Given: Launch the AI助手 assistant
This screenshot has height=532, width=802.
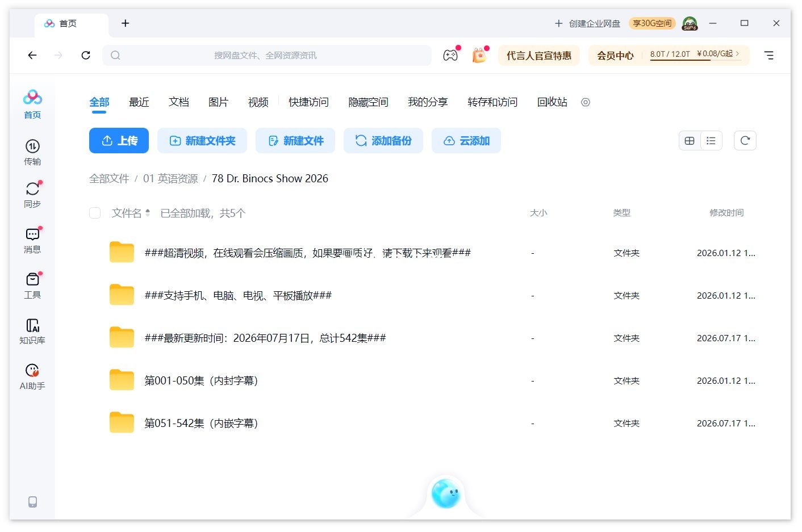Looking at the screenshot, I should pyautogui.click(x=32, y=376).
